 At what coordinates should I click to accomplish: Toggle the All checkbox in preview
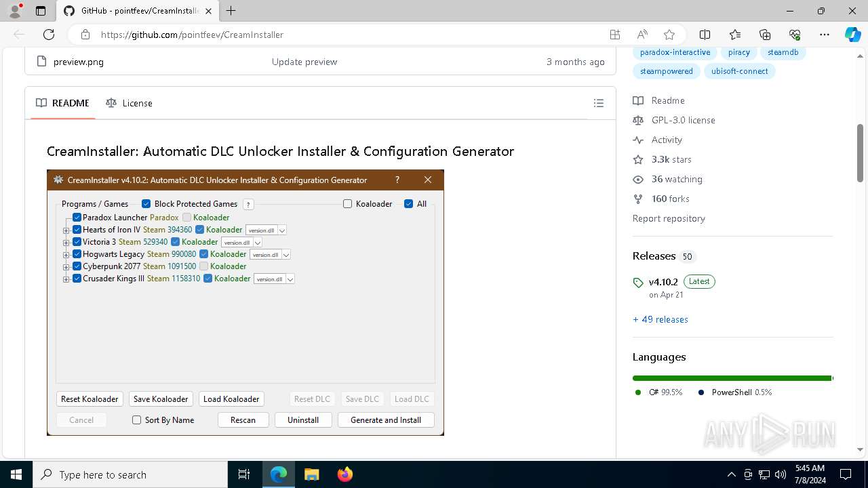click(408, 204)
